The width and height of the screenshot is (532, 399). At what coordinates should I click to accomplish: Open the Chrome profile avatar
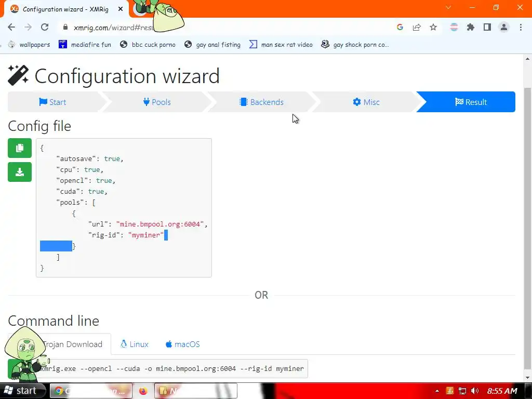point(504,27)
